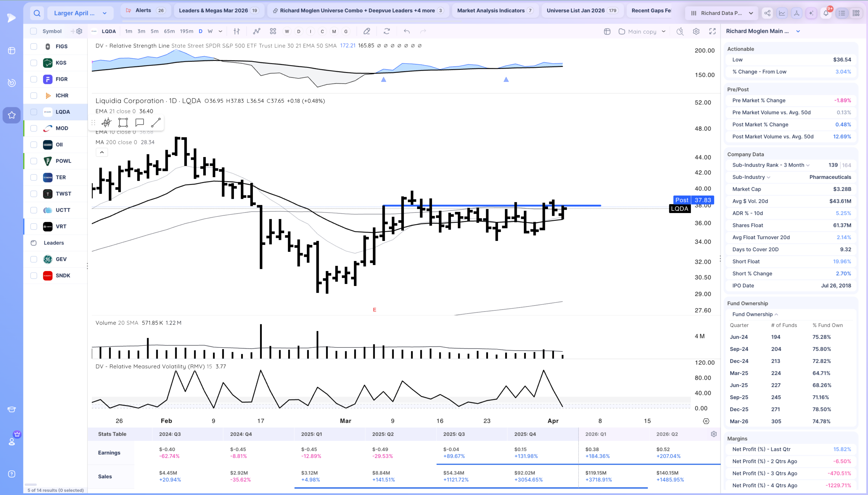Switch to Market Analysis Indicators tab
Screen dimensions: 868x495
pyautogui.click(x=495, y=11)
